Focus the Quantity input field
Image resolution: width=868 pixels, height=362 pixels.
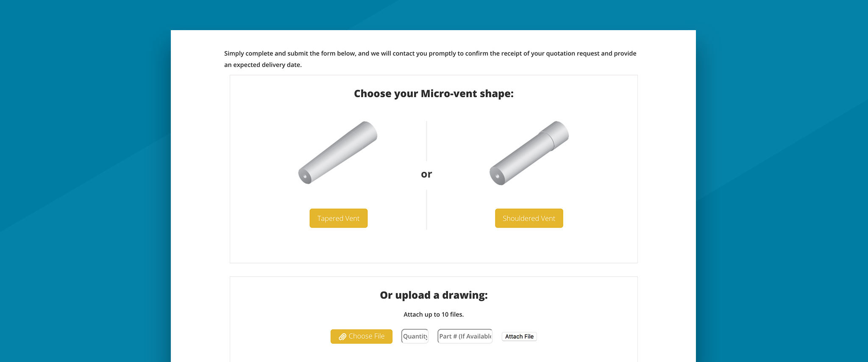(x=415, y=336)
